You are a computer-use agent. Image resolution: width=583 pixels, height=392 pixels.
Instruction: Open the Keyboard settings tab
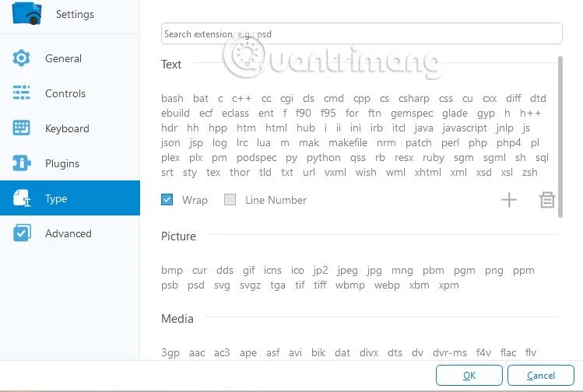click(70, 128)
